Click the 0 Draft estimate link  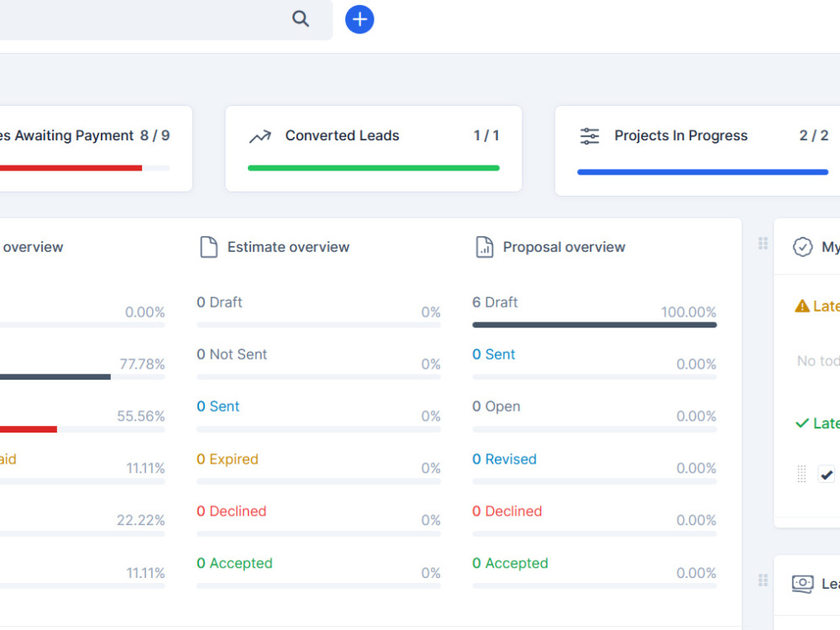point(219,302)
